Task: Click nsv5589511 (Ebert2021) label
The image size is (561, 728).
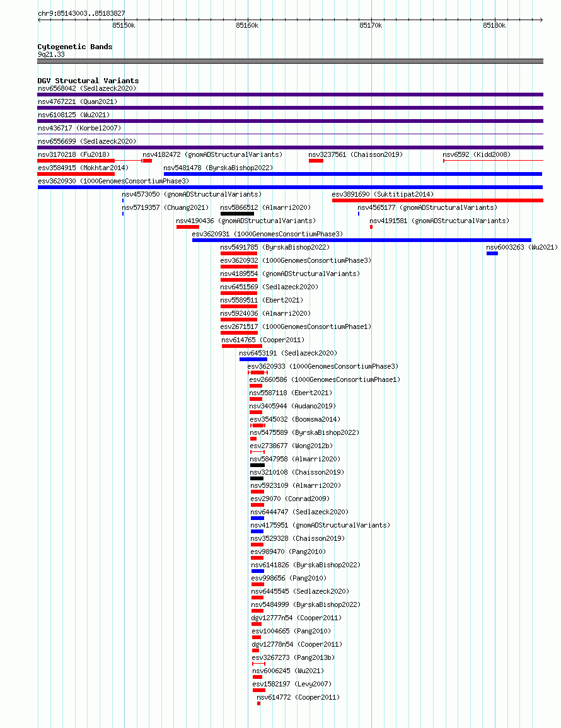Action: click(262, 301)
